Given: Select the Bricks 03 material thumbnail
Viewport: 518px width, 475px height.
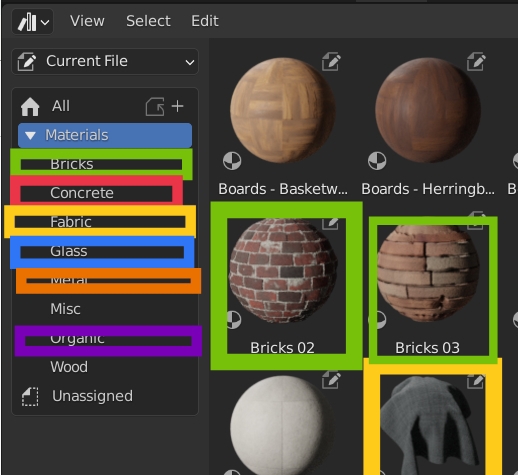Looking at the screenshot, I should 428,272.
